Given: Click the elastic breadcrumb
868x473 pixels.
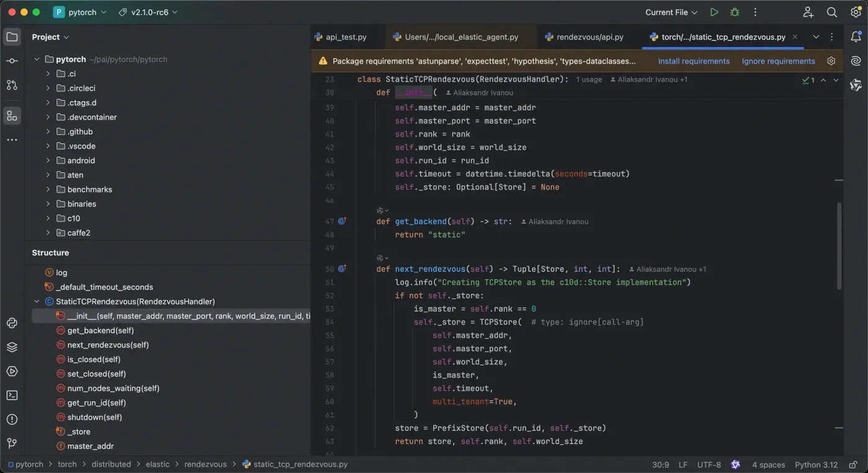Looking at the screenshot, I should (x=157, y=464).
